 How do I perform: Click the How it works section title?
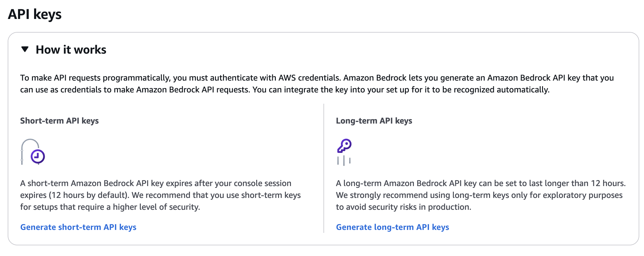[71, 50]
